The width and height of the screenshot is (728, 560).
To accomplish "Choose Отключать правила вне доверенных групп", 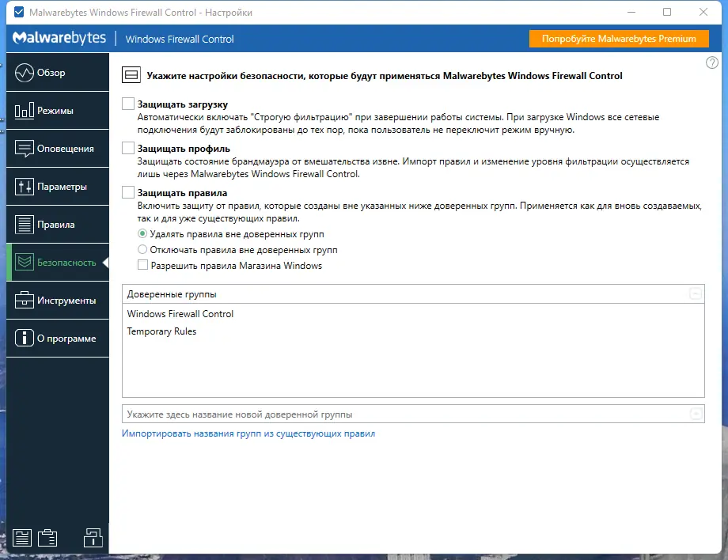I will tap(142, 249).
